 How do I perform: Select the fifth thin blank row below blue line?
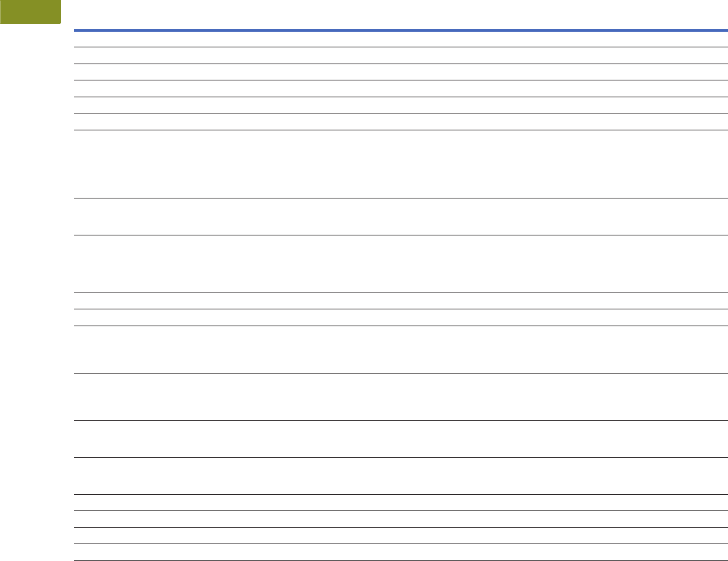pyautogui.click(x=401, y=105)
